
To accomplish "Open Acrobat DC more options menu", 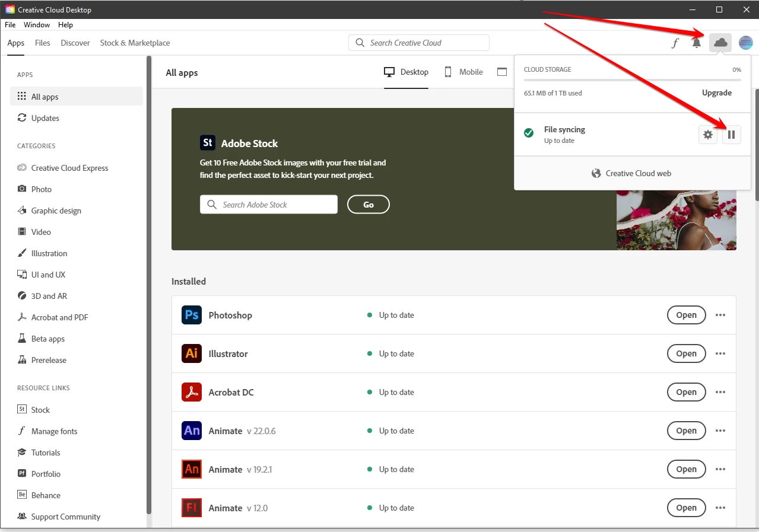I will point(720,392).
